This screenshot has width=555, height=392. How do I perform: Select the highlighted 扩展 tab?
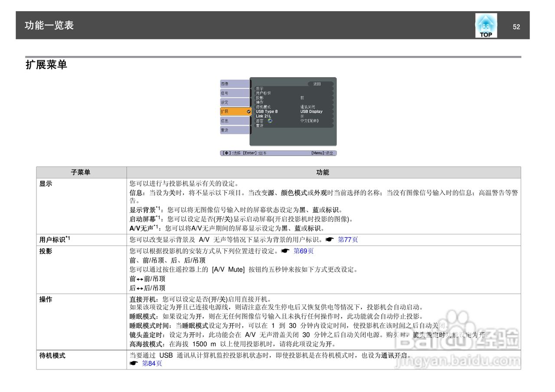235,112
